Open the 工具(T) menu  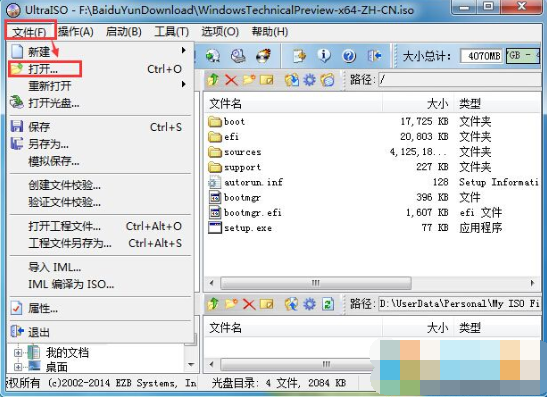click(172, 32)
